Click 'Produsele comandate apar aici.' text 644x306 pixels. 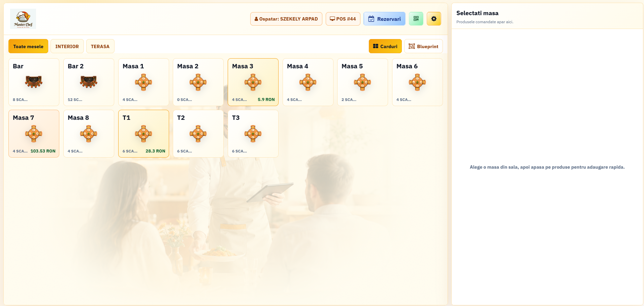pos(485,22)
